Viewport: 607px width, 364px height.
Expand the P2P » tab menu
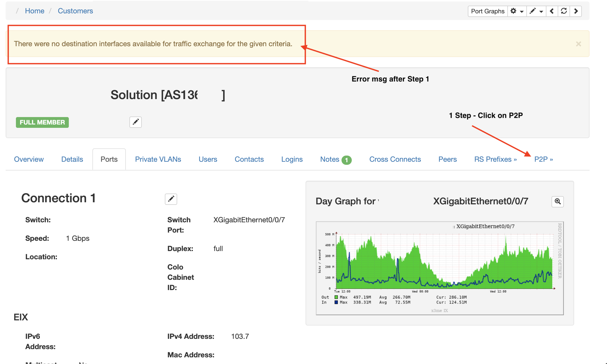543,159
